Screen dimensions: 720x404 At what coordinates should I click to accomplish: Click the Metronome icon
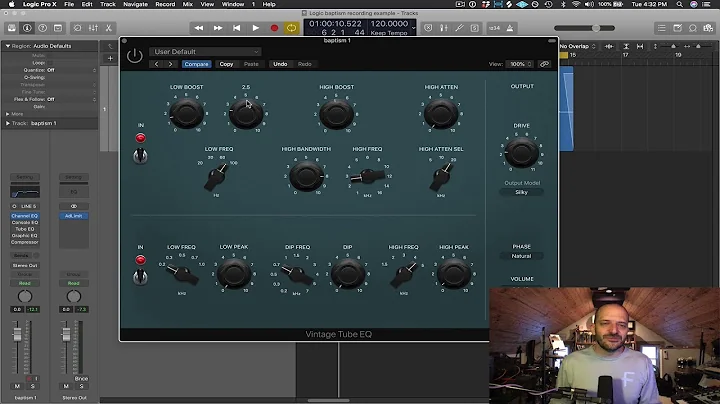click(510, 28)
